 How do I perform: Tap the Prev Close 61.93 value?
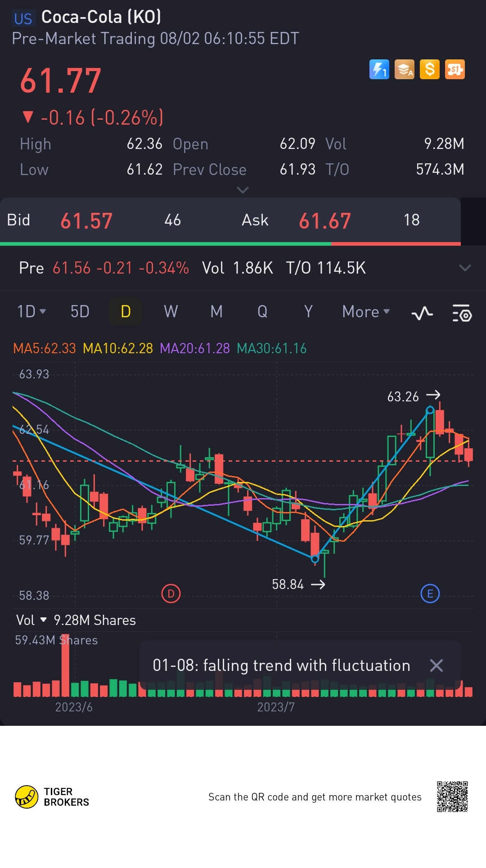[x=297, y=170]
